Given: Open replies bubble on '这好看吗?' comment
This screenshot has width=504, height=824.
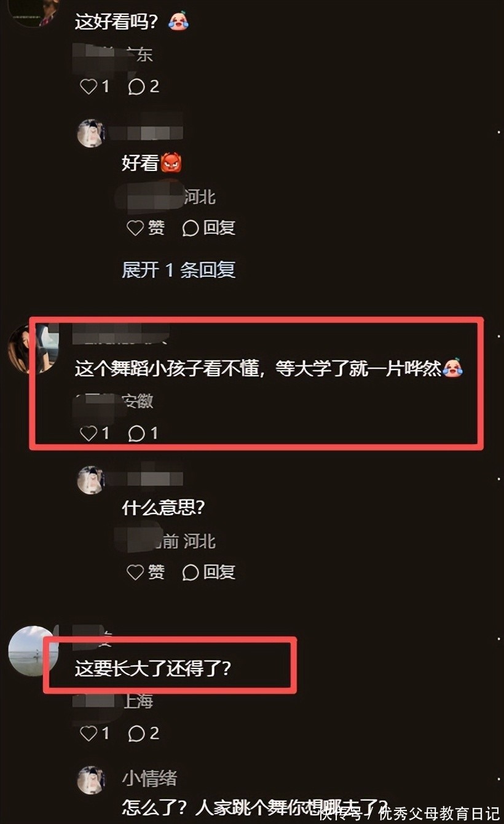Looking at the screenshot, I should coord(136,87).
